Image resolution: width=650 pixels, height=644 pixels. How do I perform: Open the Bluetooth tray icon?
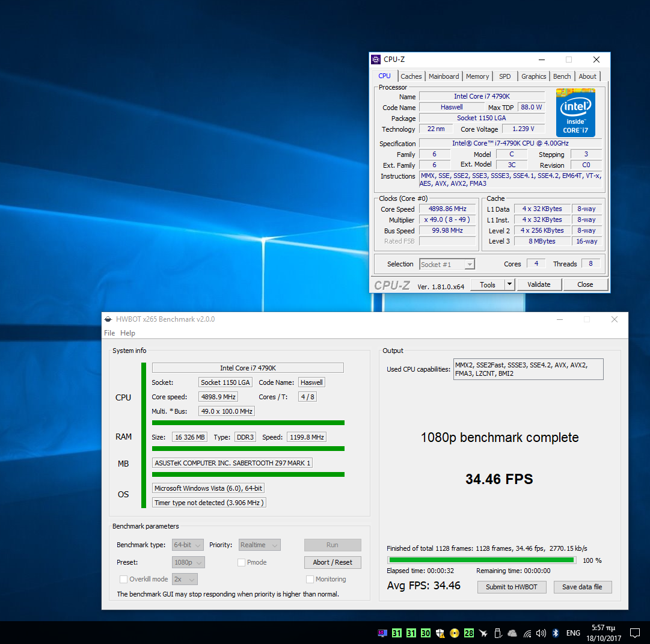[x=556, y=633]
